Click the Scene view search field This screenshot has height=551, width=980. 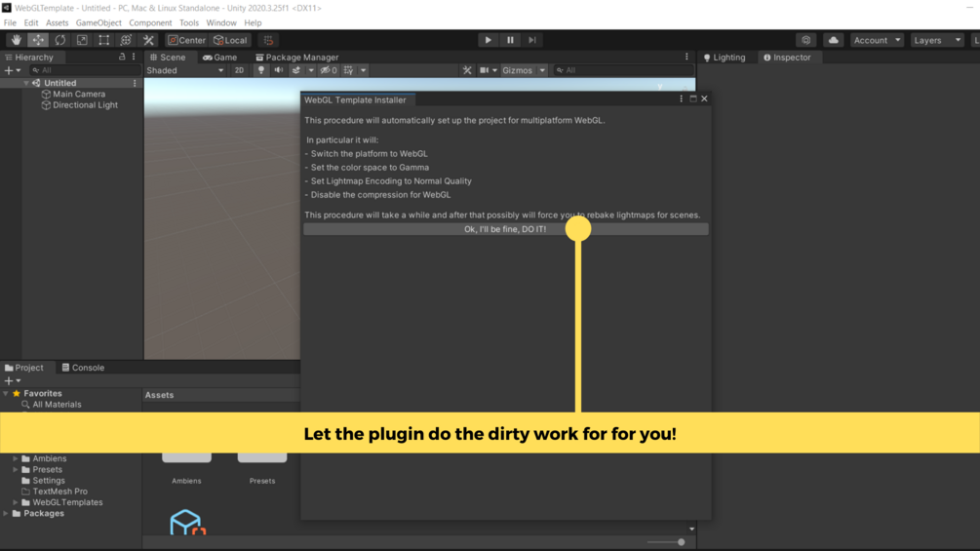[623, 70]
